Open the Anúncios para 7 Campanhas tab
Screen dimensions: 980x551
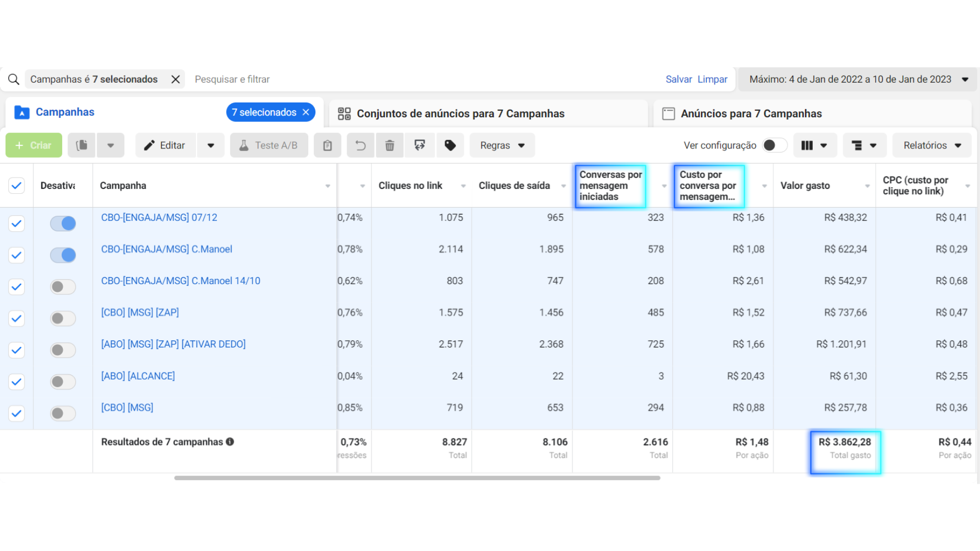(751, 113)
